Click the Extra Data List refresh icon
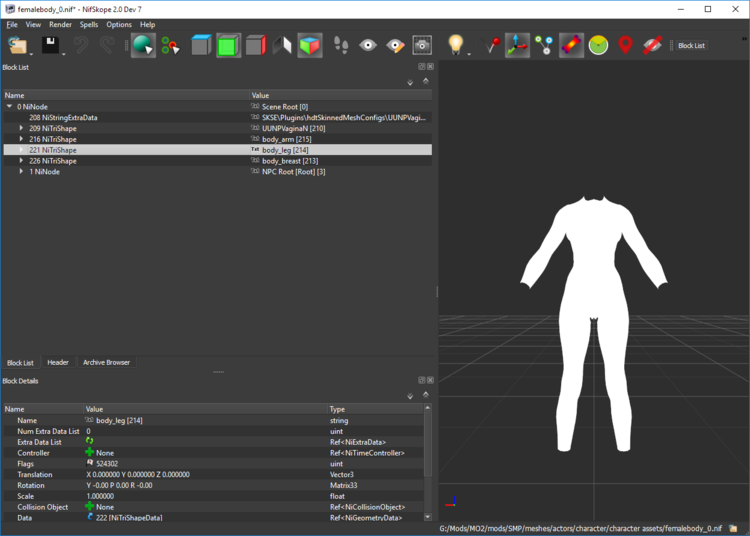 (89, 441)
